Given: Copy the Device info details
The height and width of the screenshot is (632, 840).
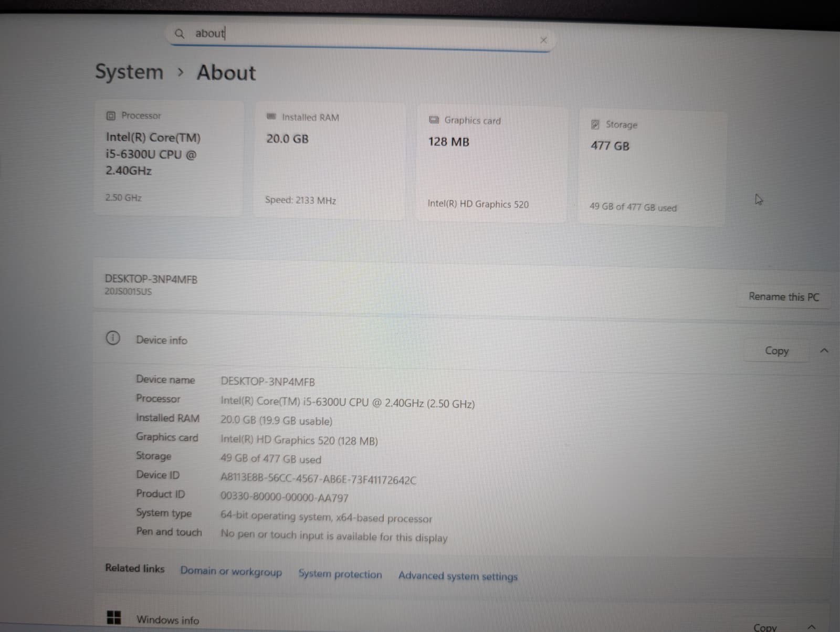Looking at the screenshot, I should point(776,351).
